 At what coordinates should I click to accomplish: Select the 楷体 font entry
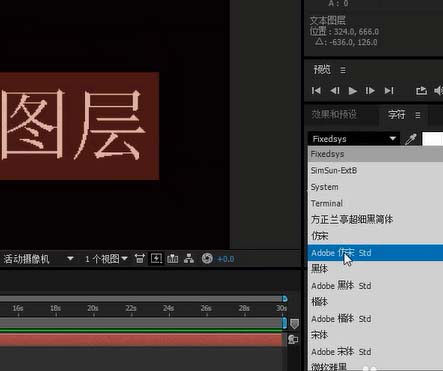pyautogui.click(x=375, y=302)
